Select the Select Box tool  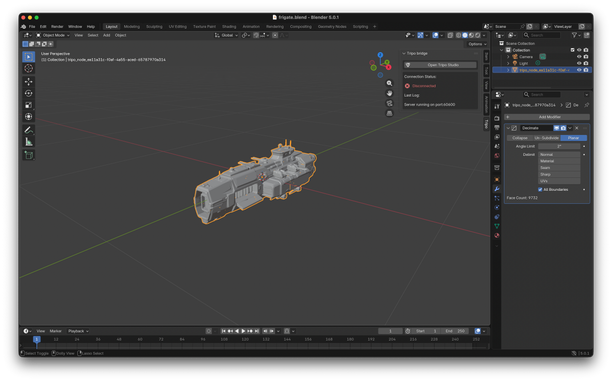click(28, 57)
